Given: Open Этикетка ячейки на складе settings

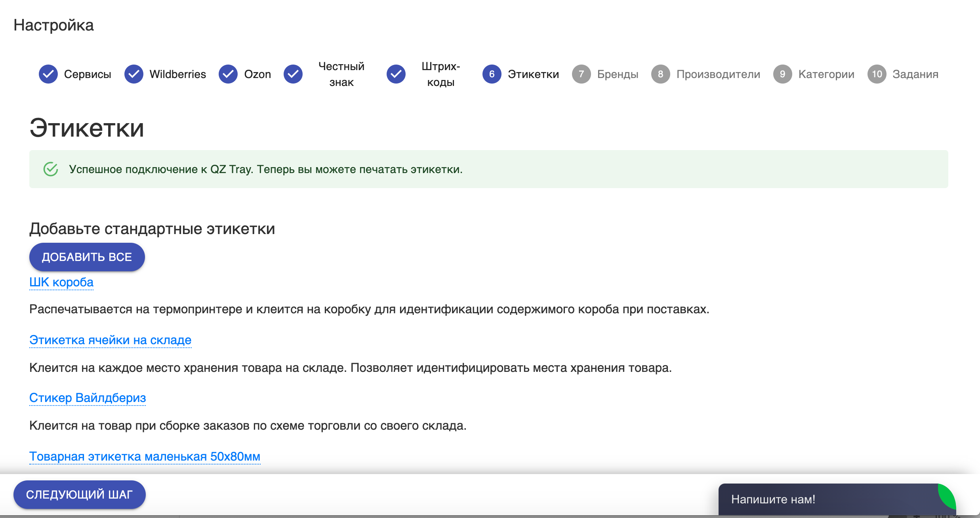Looking at the screenshot, I should [110, 339].
